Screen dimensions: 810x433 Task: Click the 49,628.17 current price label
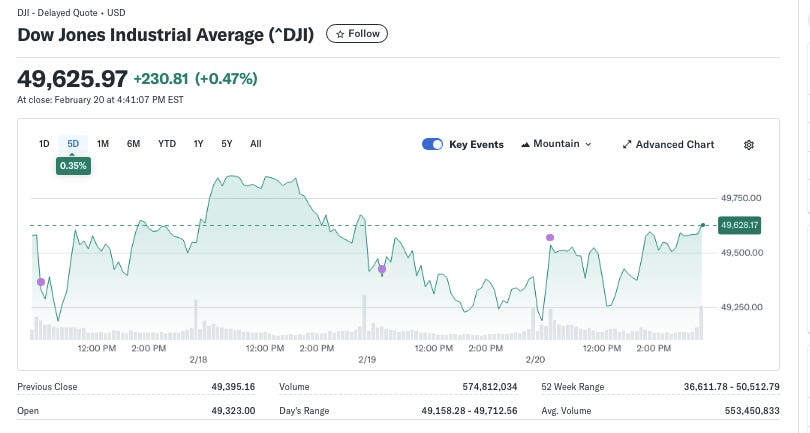tap(739, 225)
